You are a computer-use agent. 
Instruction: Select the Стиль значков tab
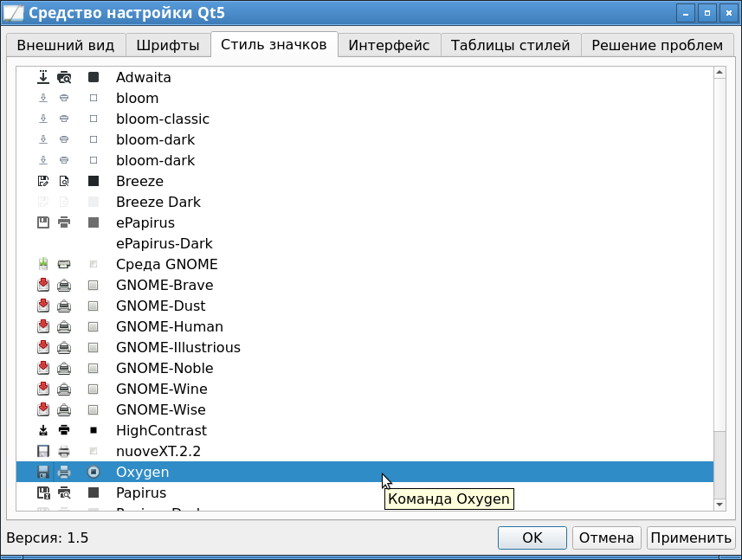(x=274, y=44)
